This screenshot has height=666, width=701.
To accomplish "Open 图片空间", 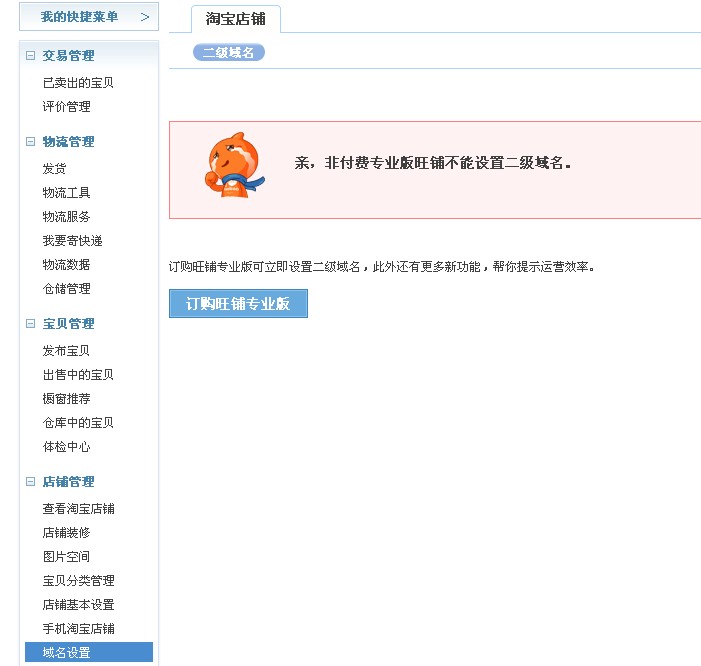I will pyautogui.click(x=66, y=556).
